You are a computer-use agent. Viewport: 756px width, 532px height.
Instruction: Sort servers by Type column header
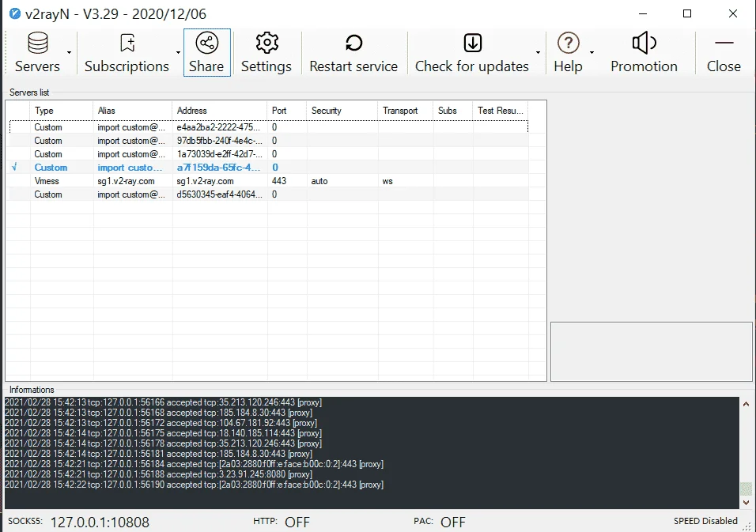pyautogui.click(x=62, y=111)
